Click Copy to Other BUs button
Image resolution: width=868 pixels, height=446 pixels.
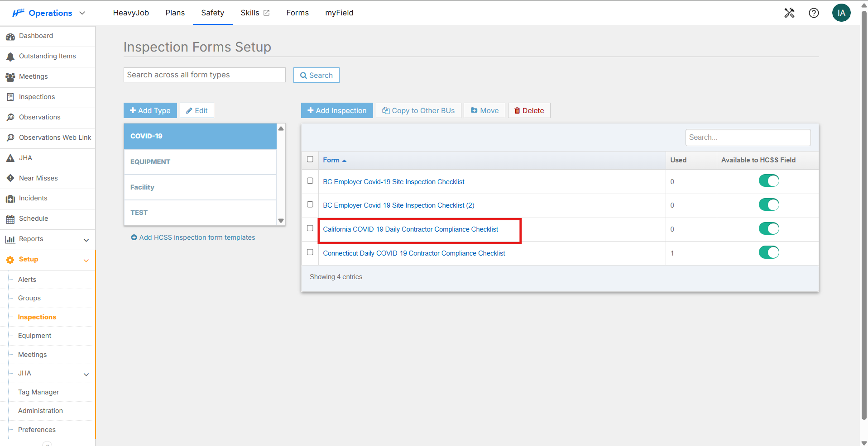418,110
